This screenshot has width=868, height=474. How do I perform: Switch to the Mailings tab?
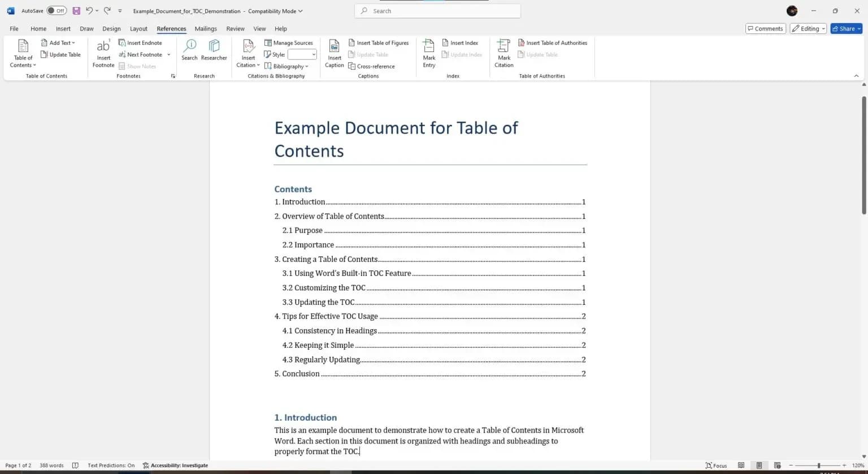pos(206,29)
